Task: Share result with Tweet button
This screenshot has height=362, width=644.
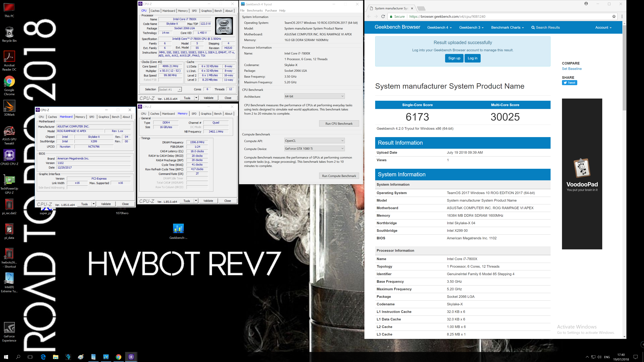Action: [x=569, y=83]
